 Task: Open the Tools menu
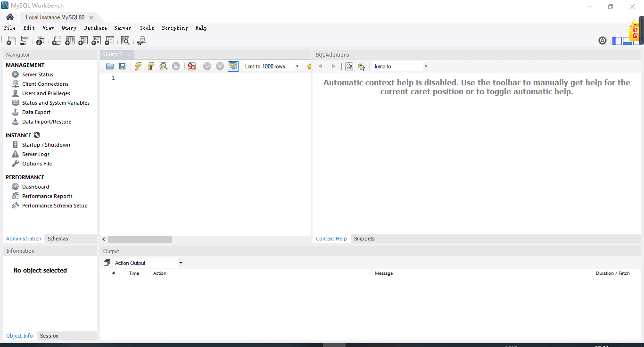(147, 28)
